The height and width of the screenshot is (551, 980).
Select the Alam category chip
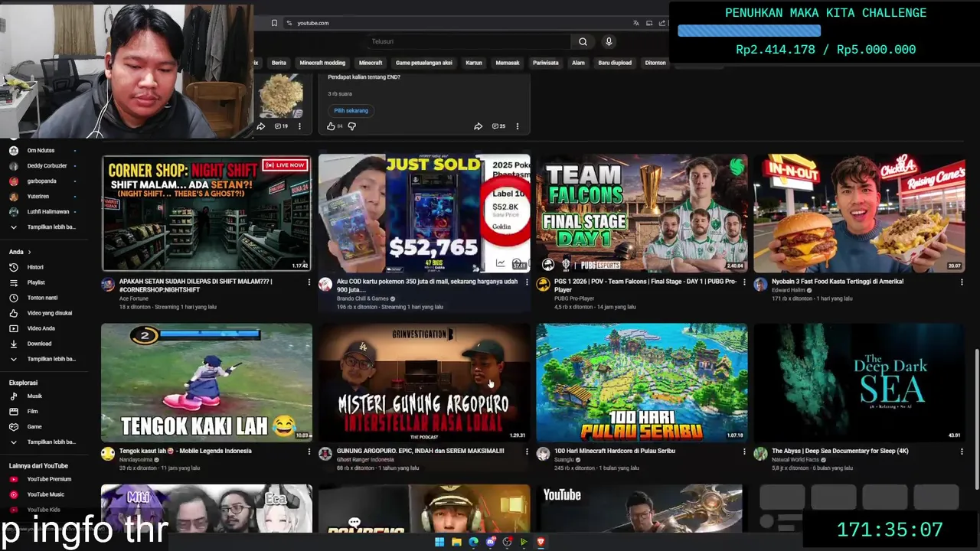pos(578,63)
